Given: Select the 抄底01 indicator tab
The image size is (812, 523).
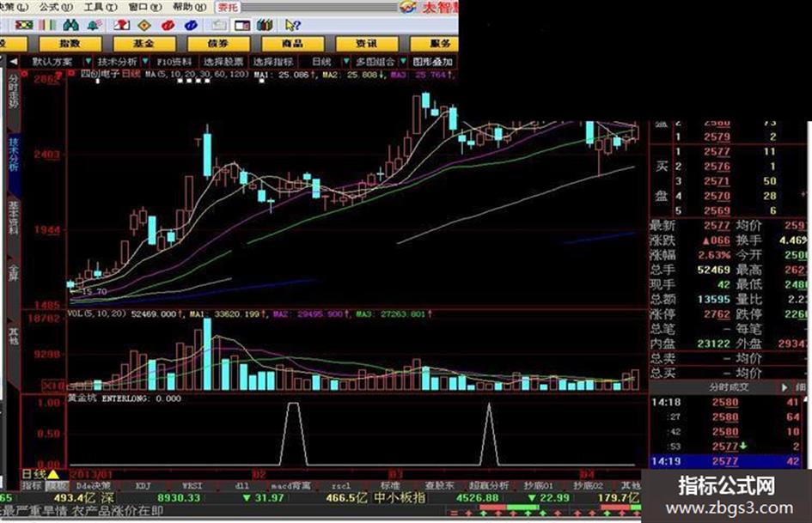Looking at the screenshot, I should [539, 486].
